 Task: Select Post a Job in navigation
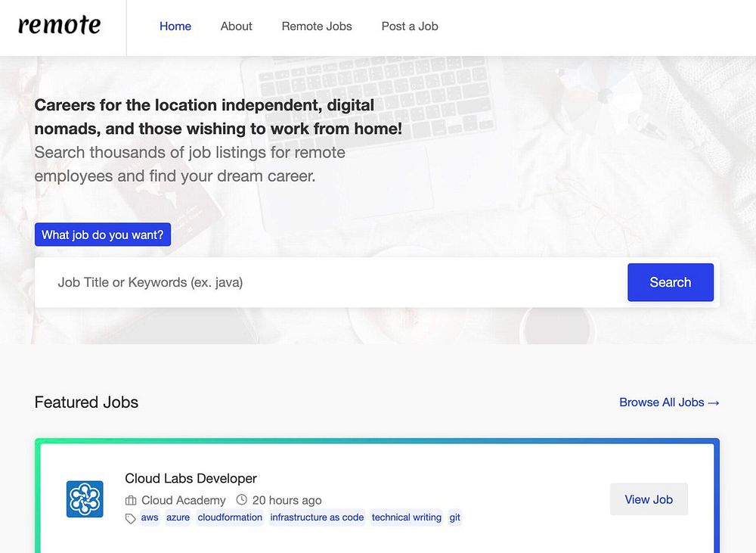[410, 26]
